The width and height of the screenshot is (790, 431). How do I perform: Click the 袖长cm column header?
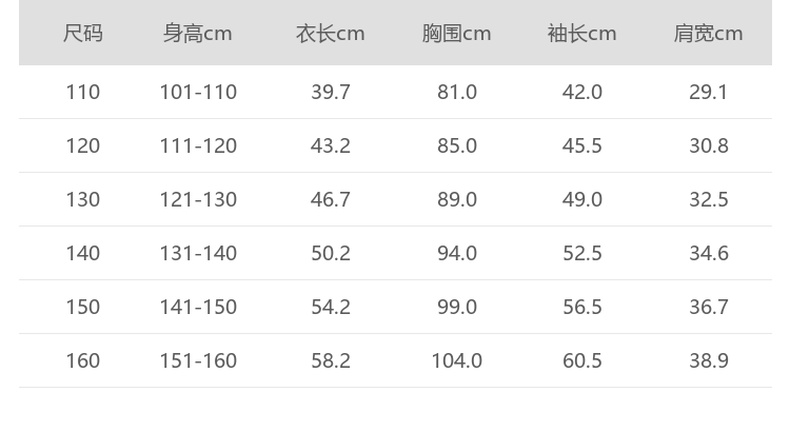click(x=582, y=34)
